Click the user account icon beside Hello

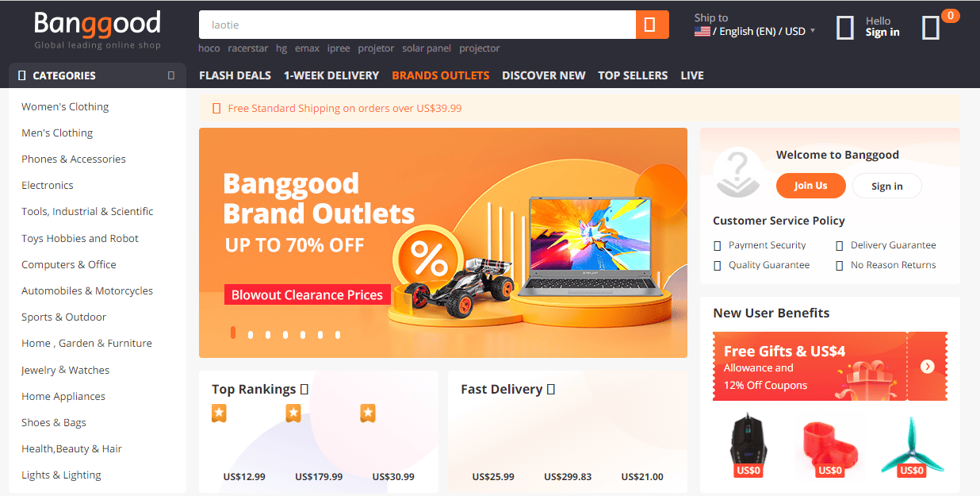845,28
